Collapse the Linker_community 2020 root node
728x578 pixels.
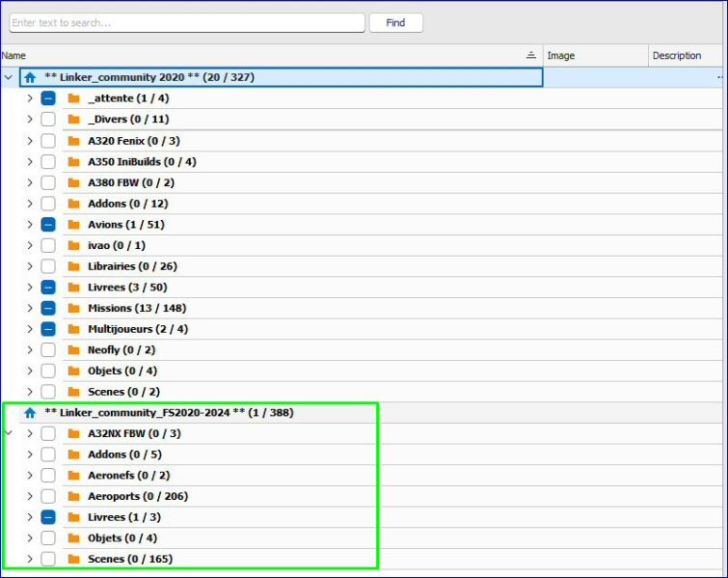point(9,77)
